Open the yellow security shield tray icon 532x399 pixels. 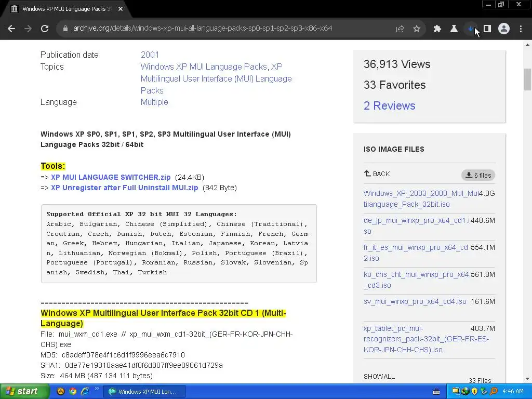coord(474,392)
